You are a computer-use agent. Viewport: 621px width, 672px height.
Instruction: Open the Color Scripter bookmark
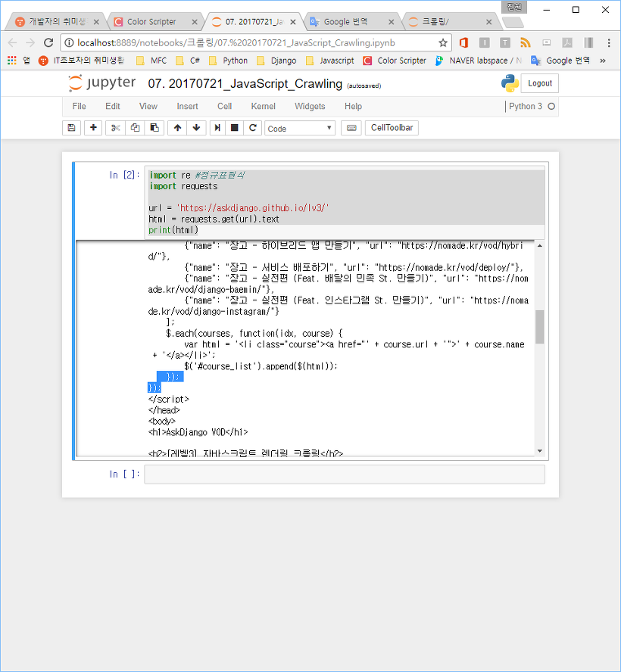pyautogui.click(x=395, y=61)
